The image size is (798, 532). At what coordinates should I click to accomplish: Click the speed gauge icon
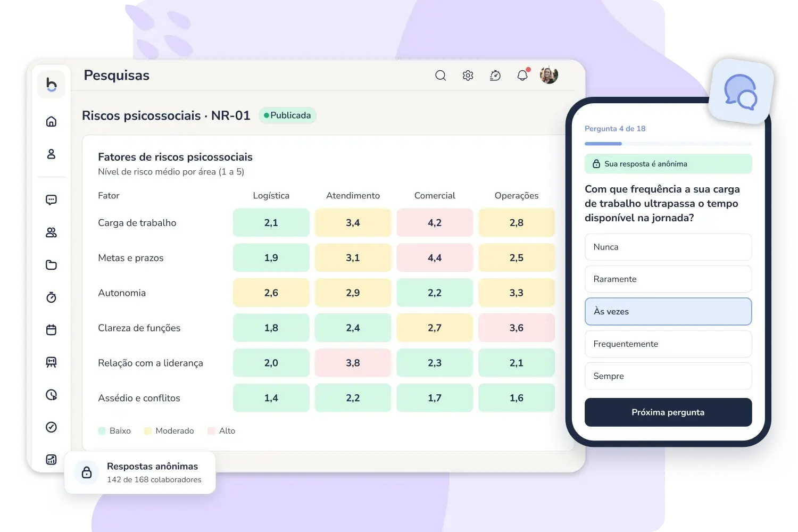[495, 76]
